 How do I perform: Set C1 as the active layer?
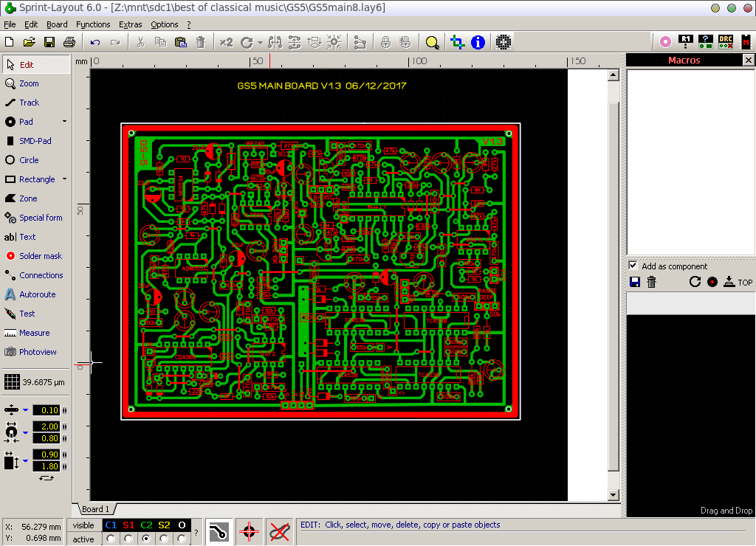tap(111, 539)
